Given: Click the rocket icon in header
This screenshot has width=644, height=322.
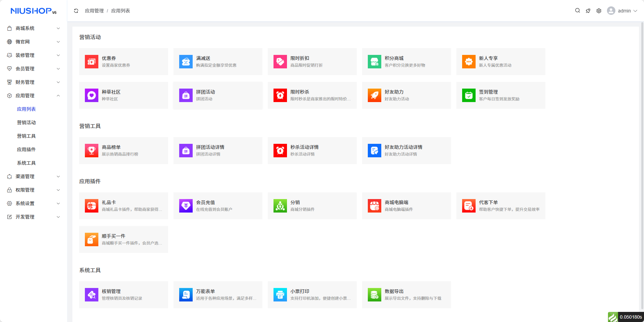Looking at the screenshot, I should tap(588, 11).
